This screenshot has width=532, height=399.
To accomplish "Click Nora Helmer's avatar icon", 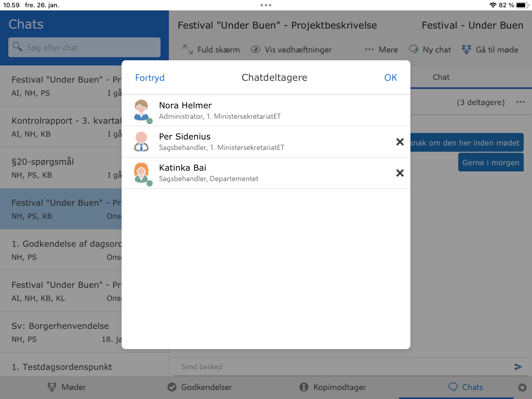I will [x=141, y=110].
